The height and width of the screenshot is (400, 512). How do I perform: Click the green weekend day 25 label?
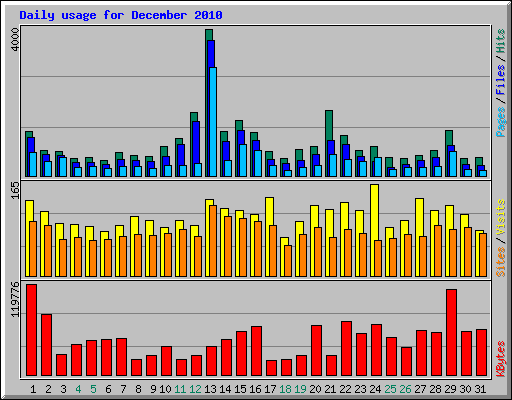[390, 389]
